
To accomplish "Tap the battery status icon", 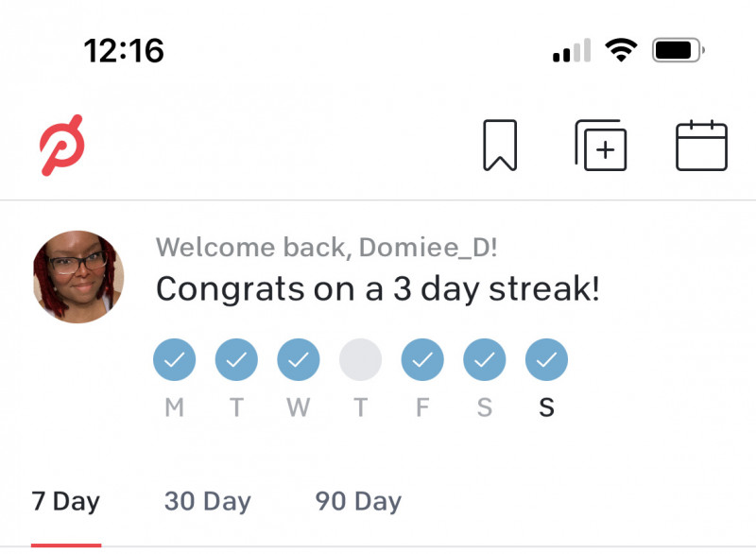I will [679, 49].
